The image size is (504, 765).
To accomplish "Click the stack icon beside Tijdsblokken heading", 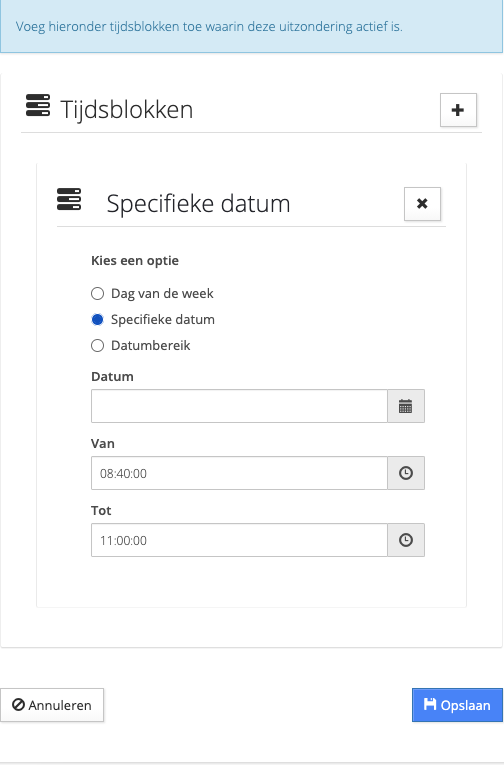I will click(x=38, y=105).
